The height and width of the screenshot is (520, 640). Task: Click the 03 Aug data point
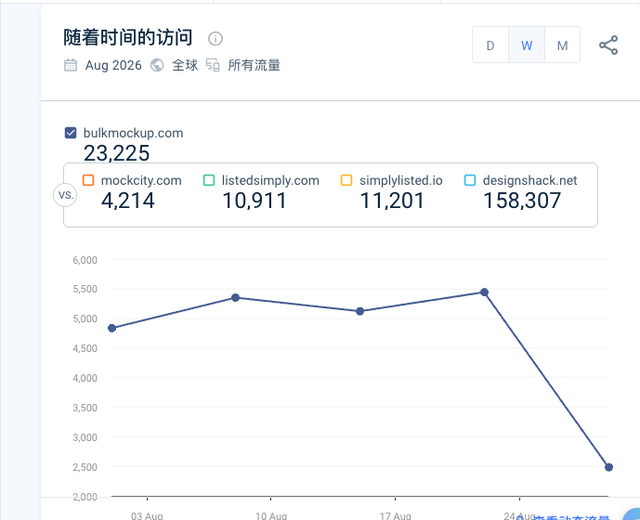click(x=112, y=328)
